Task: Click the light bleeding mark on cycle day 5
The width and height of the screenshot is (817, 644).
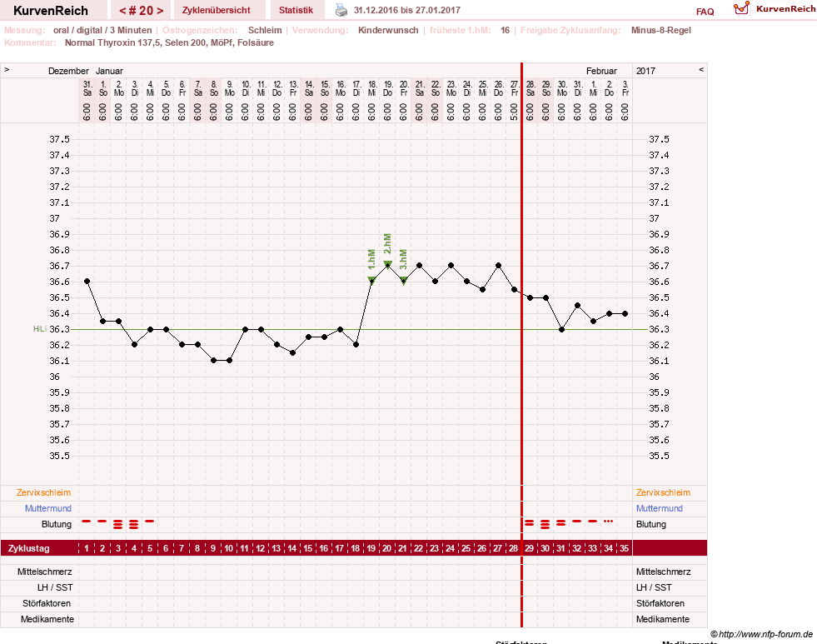Action: pos(150,521)
